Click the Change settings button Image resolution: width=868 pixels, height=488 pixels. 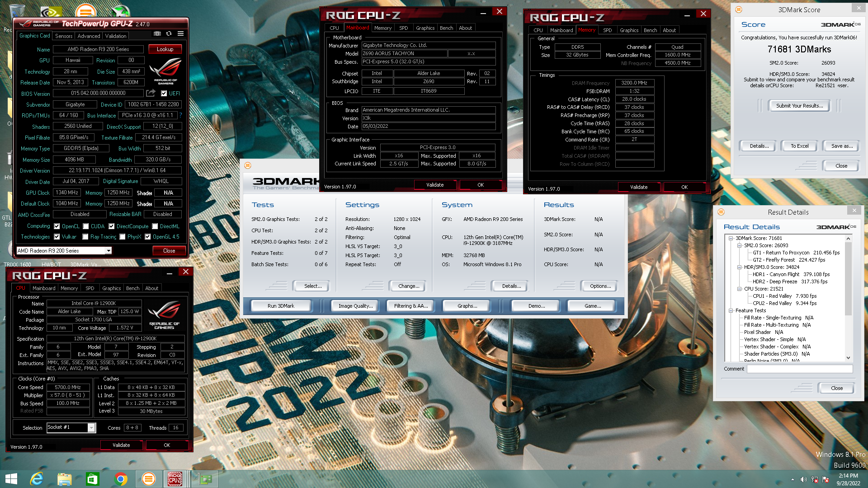coord(408,286)
